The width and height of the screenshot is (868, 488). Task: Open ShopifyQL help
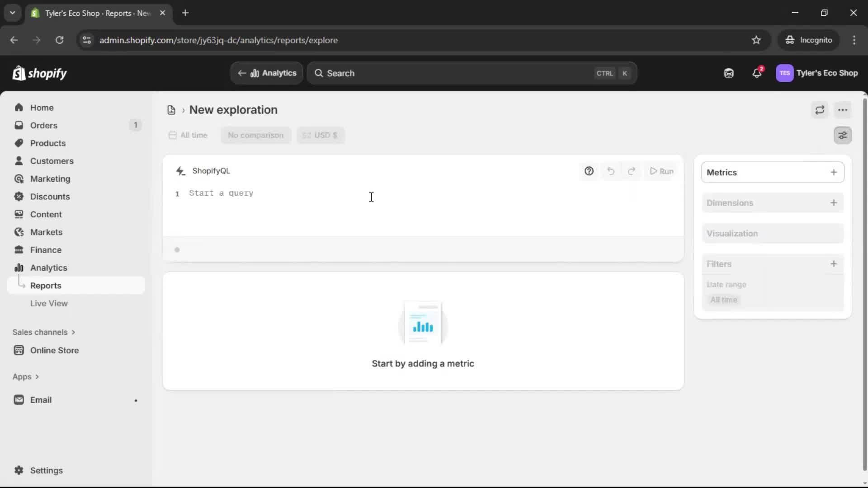coord(589,171)
